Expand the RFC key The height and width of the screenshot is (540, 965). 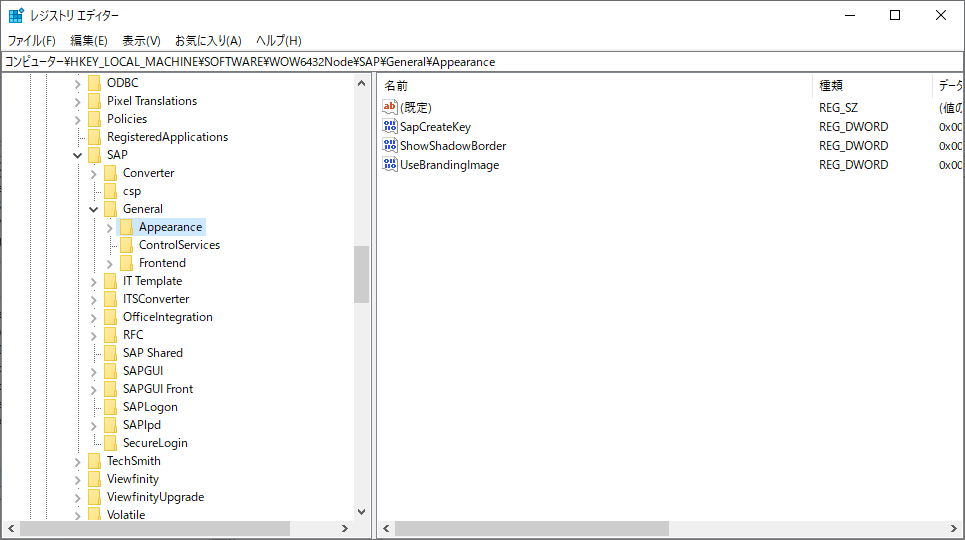coord(94,336)
